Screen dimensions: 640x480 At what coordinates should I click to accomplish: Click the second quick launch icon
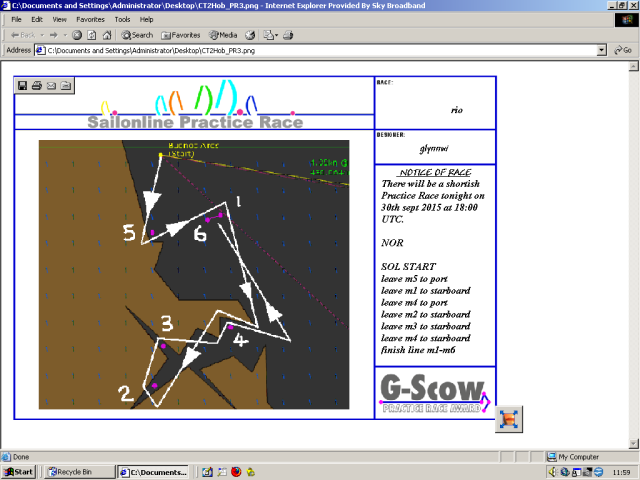222,472
